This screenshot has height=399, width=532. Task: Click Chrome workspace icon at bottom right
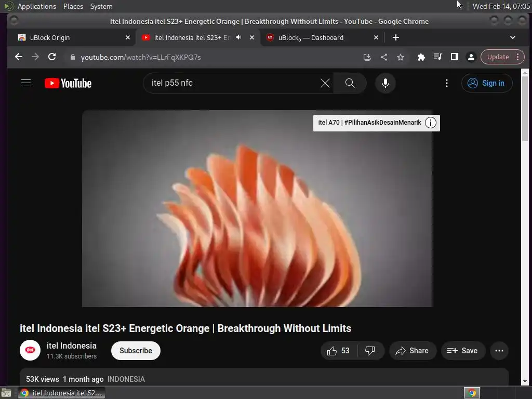point(472,393)
